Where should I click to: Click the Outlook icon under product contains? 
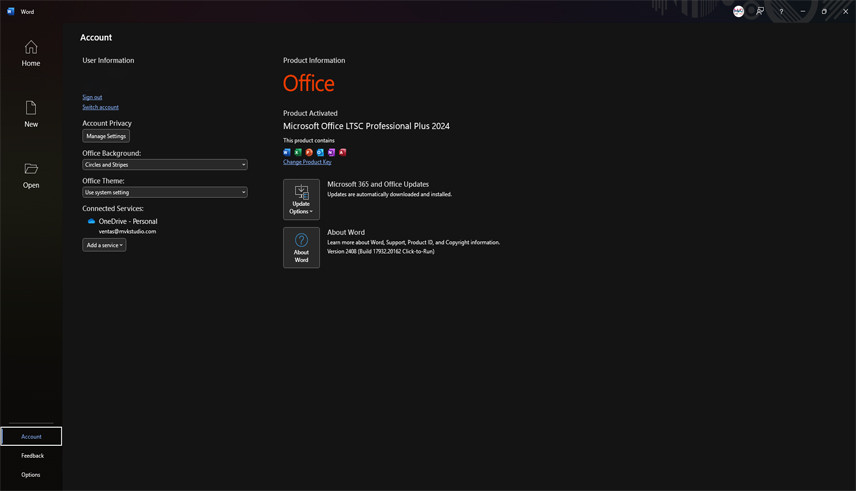click(320, 152)
